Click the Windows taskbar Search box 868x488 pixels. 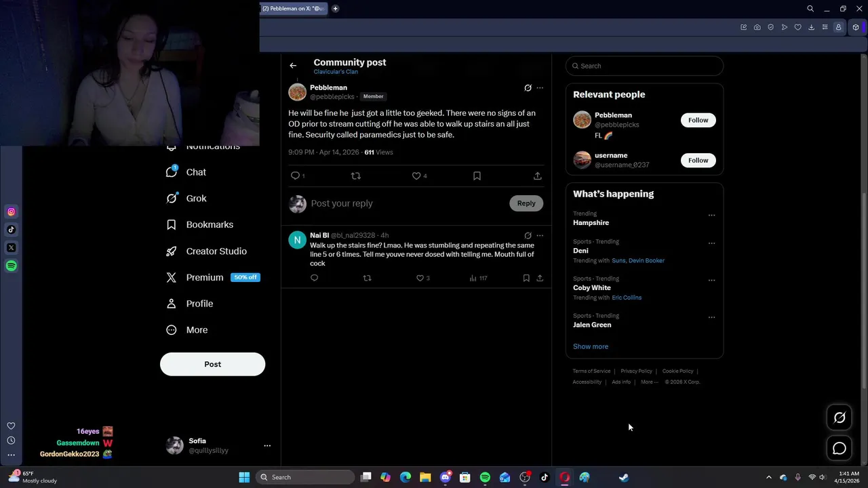[305, 477]
